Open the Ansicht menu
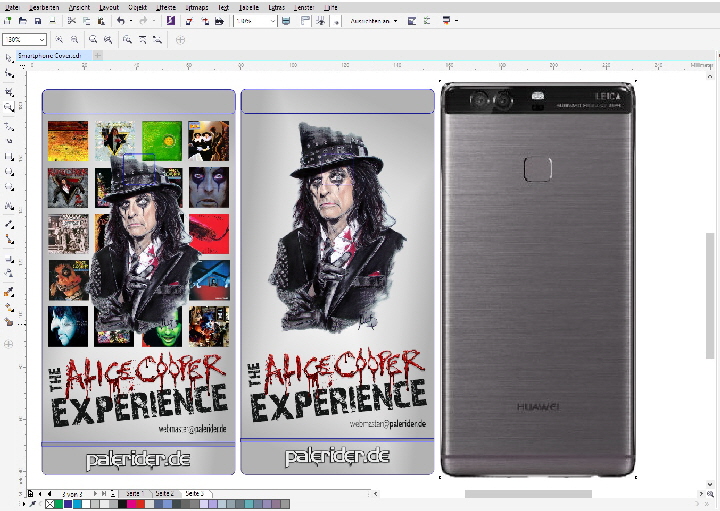 point(79,7)
